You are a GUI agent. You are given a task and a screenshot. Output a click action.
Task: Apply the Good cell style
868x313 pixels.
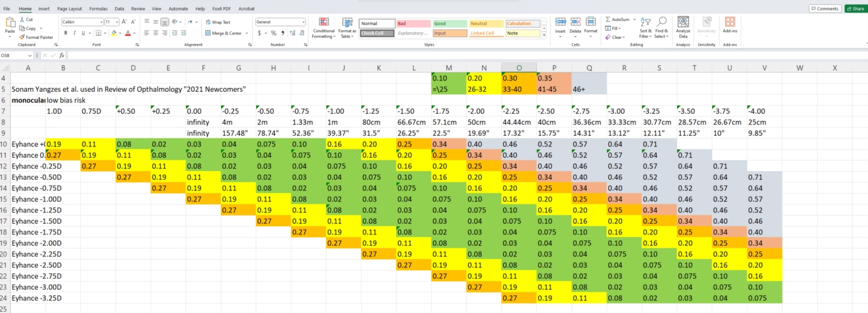pyautogui.click(x=449, y=23)
